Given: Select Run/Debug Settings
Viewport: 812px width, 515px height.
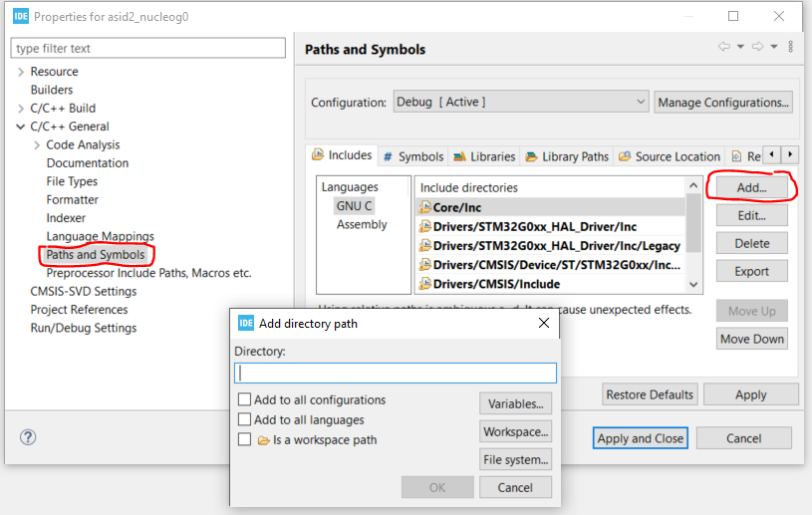Looking at the screenshot, I should (84, 328).
